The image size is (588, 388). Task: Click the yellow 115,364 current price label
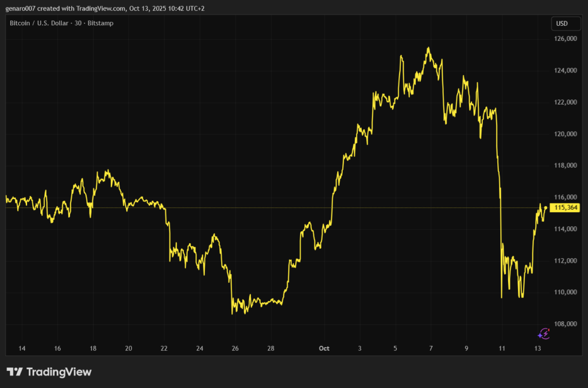(x=564, y=208)
